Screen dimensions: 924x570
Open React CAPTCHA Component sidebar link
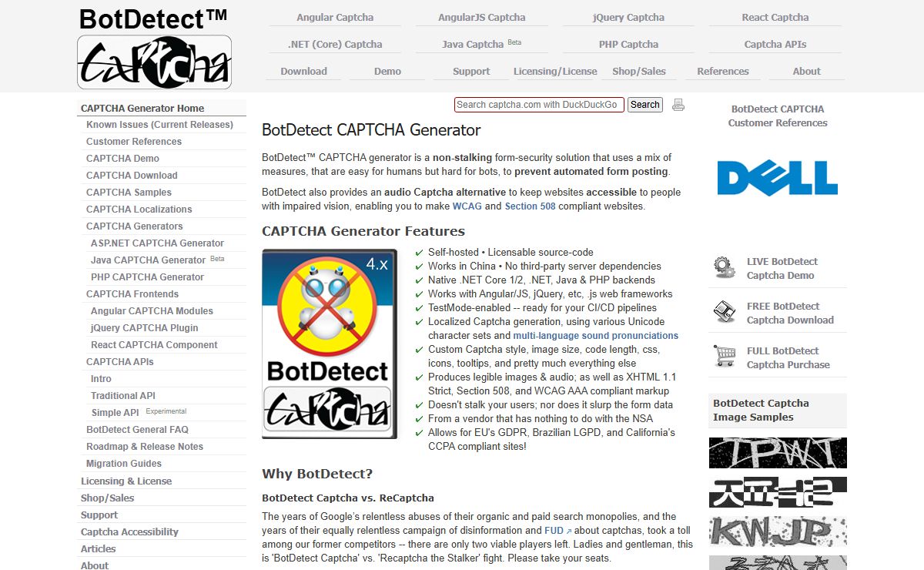click(x=154, y=345)
